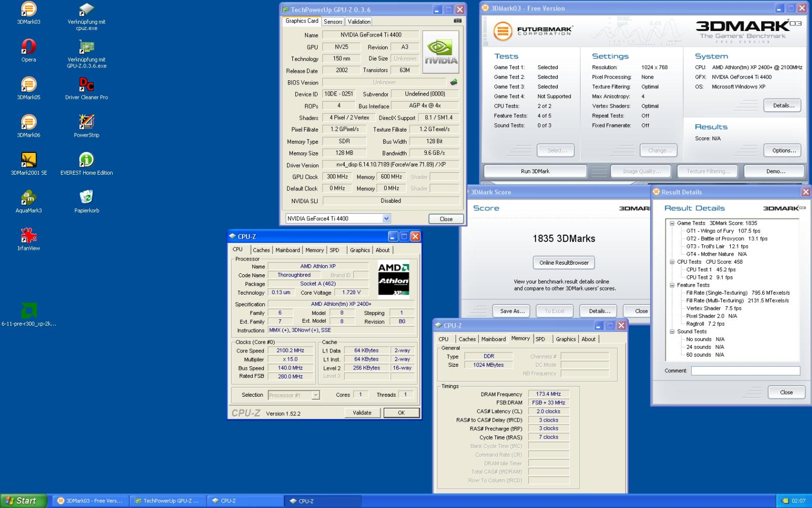Collapse the Sound Tests tree node
Viewport: 812px width, 508px height.
[672, 332]
